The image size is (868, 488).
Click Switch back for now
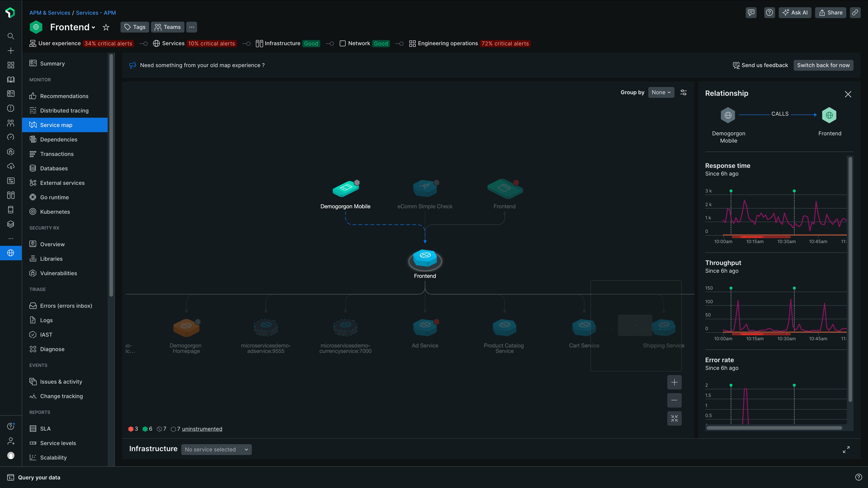[823, 65]
